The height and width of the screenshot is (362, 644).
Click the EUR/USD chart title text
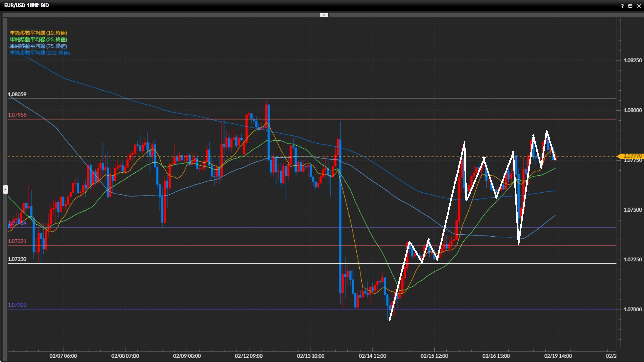(26, 5)
